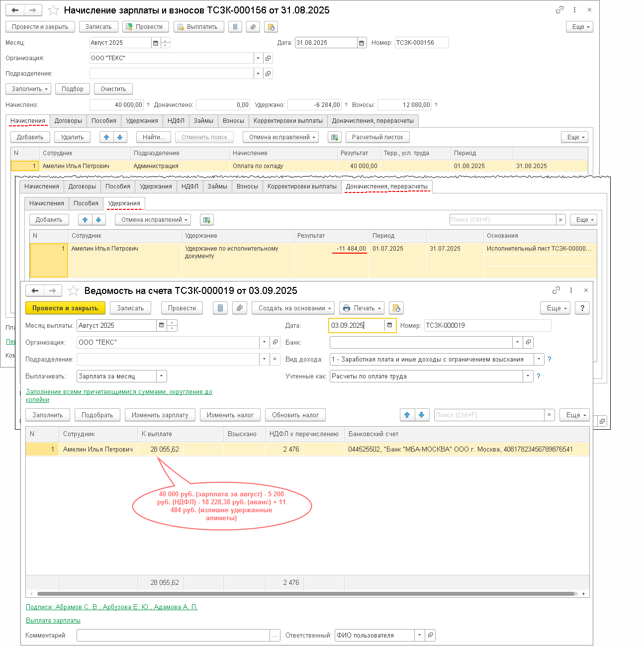Copy link to payroll accrual document

coord(559,10)
